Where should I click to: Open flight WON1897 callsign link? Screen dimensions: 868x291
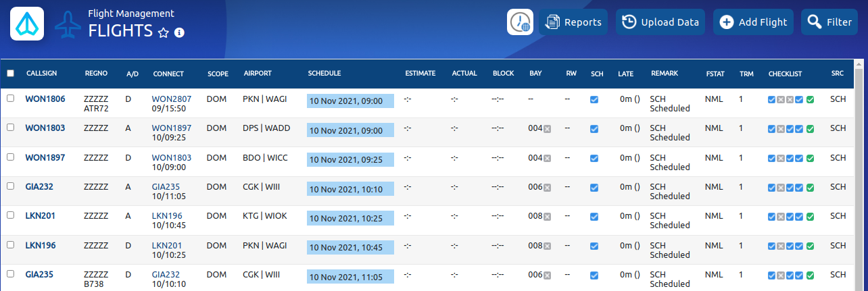click(x=45, y=157)
